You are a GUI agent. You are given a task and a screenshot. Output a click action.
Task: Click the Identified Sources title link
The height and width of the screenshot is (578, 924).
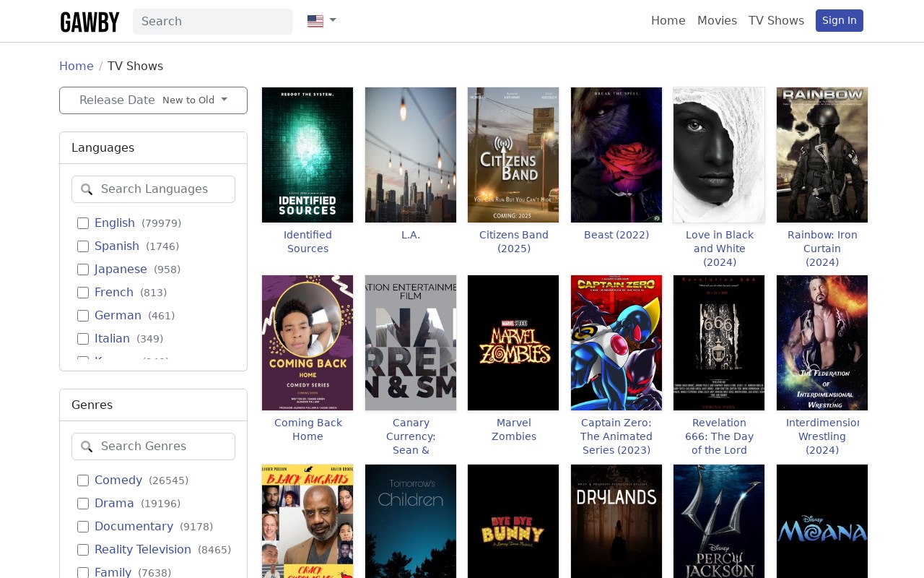coord(308,242)
